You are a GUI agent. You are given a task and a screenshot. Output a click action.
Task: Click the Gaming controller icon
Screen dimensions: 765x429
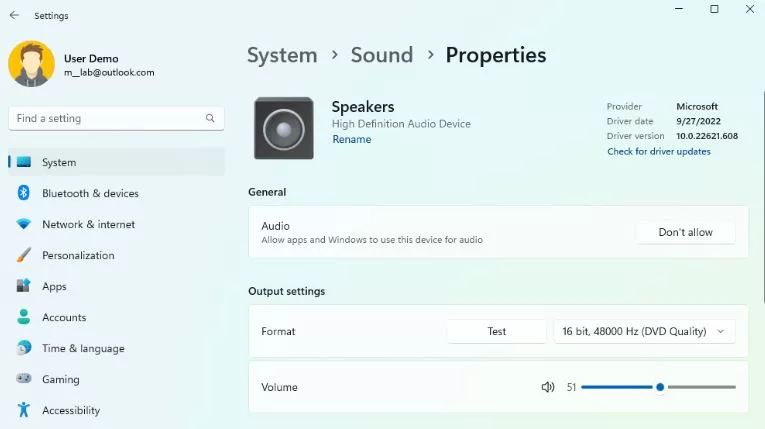[x=23, y=378]
